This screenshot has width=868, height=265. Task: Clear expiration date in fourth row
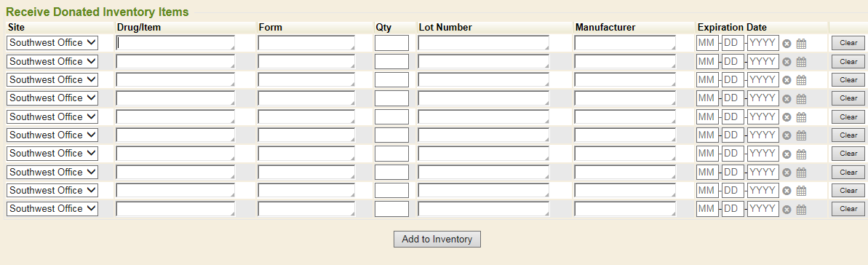tap(787, 99)
